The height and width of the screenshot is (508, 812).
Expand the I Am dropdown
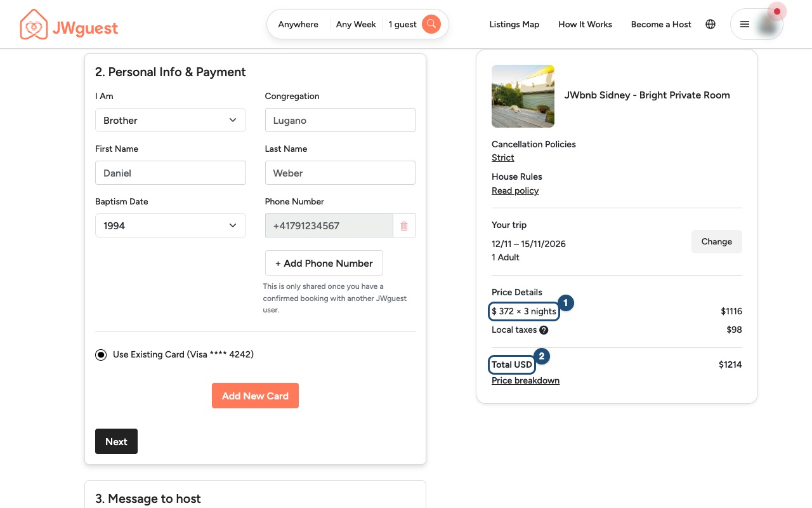(171, 120)
